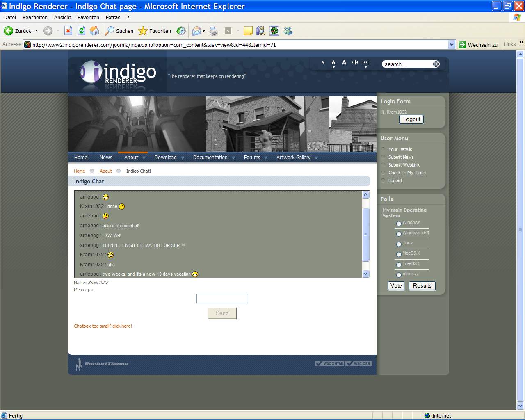The height and width of the screenshot is (420, 525).
Task: Click the browser Stop (red X) icon
Action: point(68,31)
